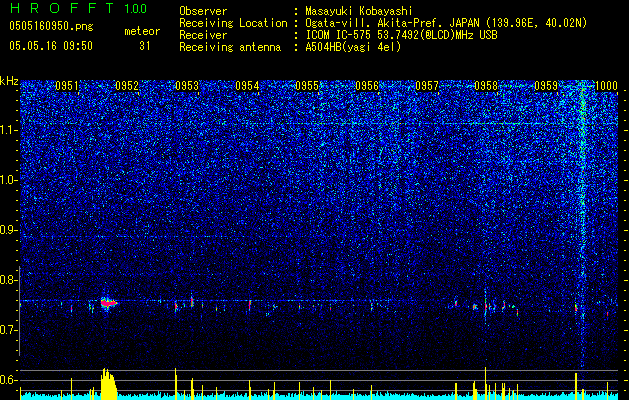Click the vertical noise streak near 1000

(x=582, y=225)
